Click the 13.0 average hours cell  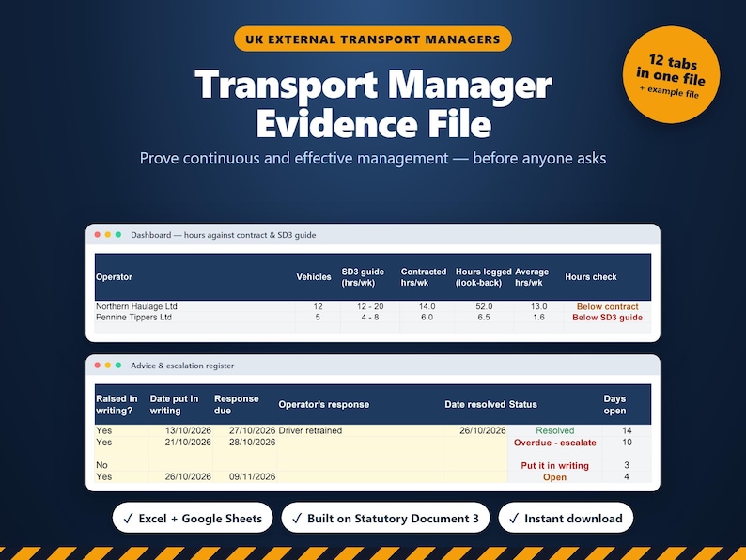coord(538,306)
